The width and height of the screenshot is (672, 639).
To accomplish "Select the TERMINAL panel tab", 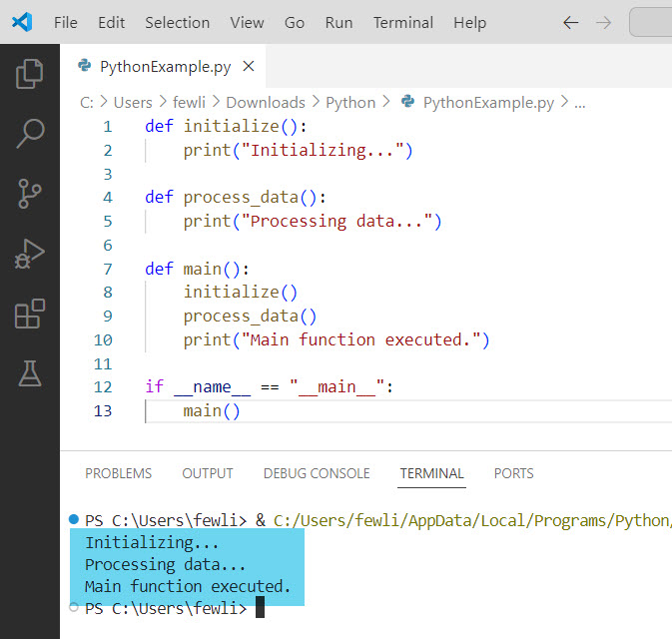I will (431, 473).
